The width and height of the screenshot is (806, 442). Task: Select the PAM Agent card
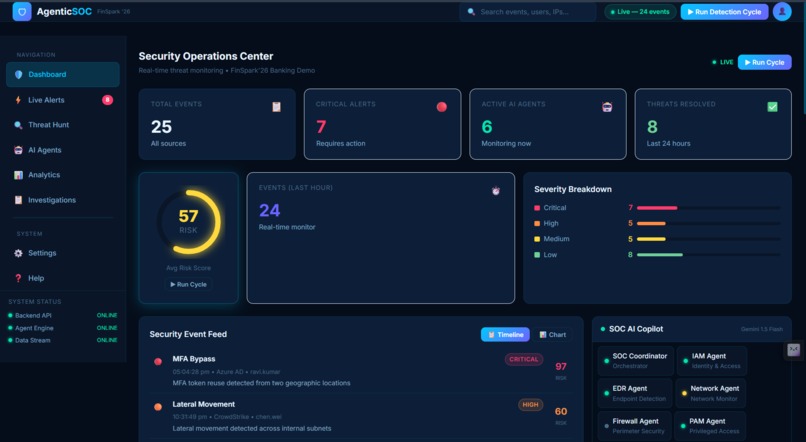(x=710, y=426)
